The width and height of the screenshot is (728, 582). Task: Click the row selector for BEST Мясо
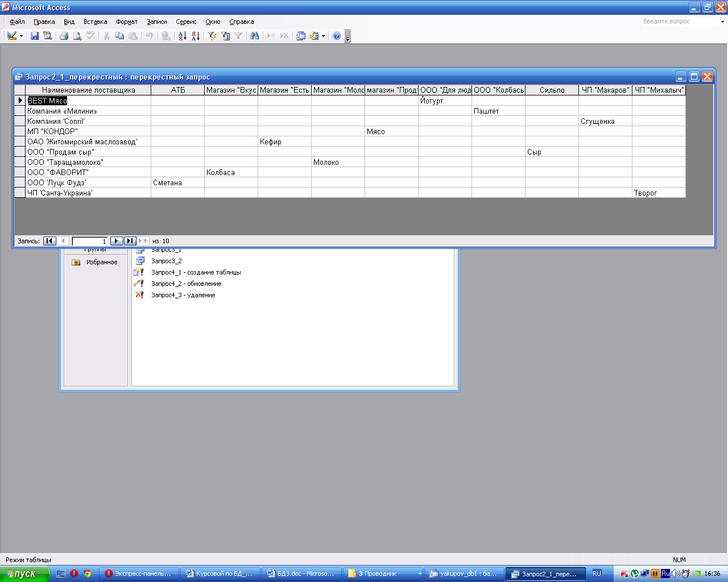click(20, 101)
